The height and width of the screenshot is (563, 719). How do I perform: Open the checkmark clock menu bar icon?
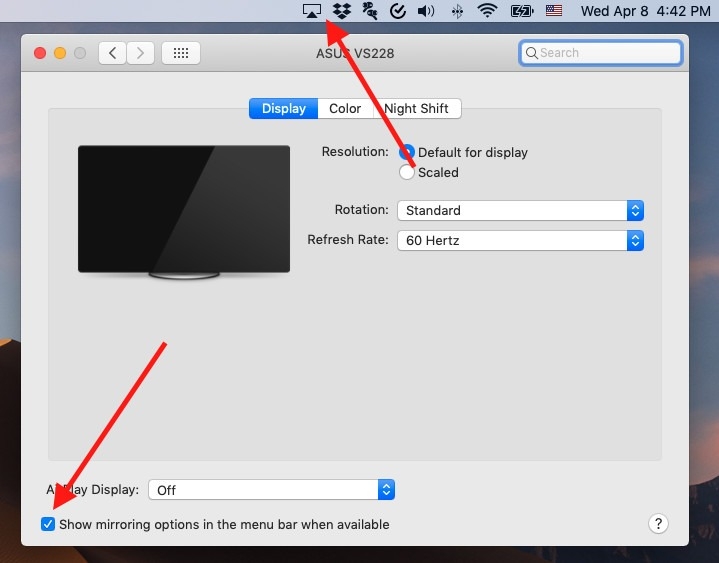click(398, 11)
